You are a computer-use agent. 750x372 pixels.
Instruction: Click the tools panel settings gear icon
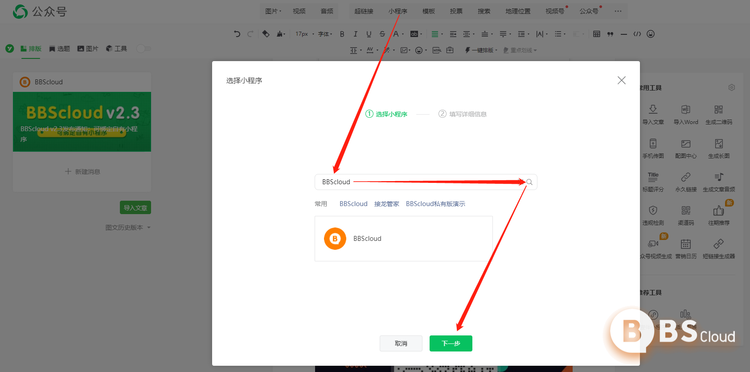(731, 88)
